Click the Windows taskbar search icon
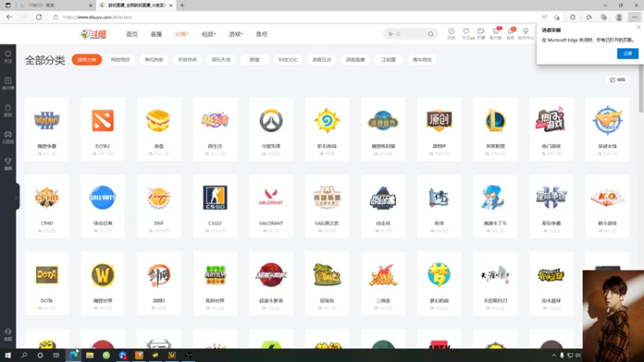Screen dimensions: 644x362 pyautogui.click(x=24, y=356)
